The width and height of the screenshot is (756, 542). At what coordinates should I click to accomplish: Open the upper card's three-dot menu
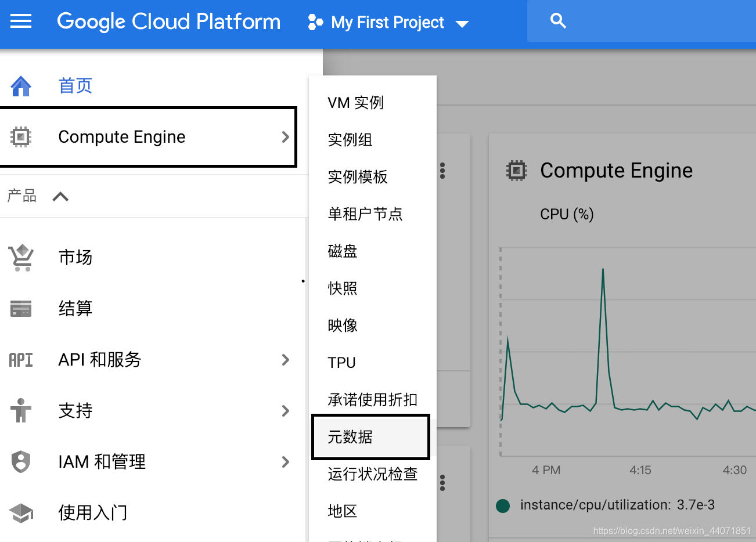click(x=442, y=171)
